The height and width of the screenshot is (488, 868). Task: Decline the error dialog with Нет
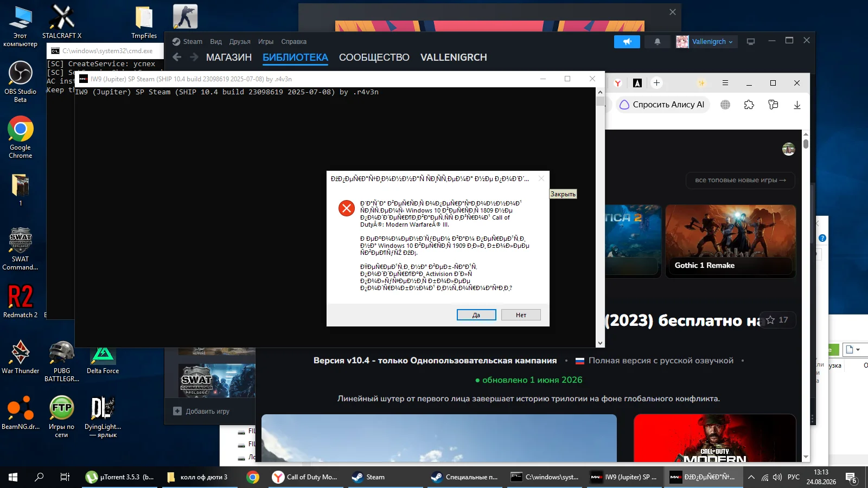[x=521, y=315]
